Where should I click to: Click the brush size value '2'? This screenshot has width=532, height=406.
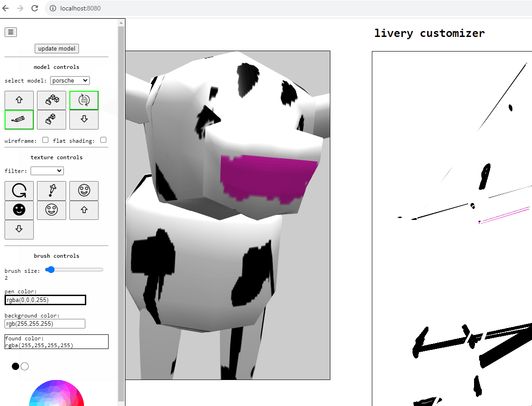pos(6,278)
